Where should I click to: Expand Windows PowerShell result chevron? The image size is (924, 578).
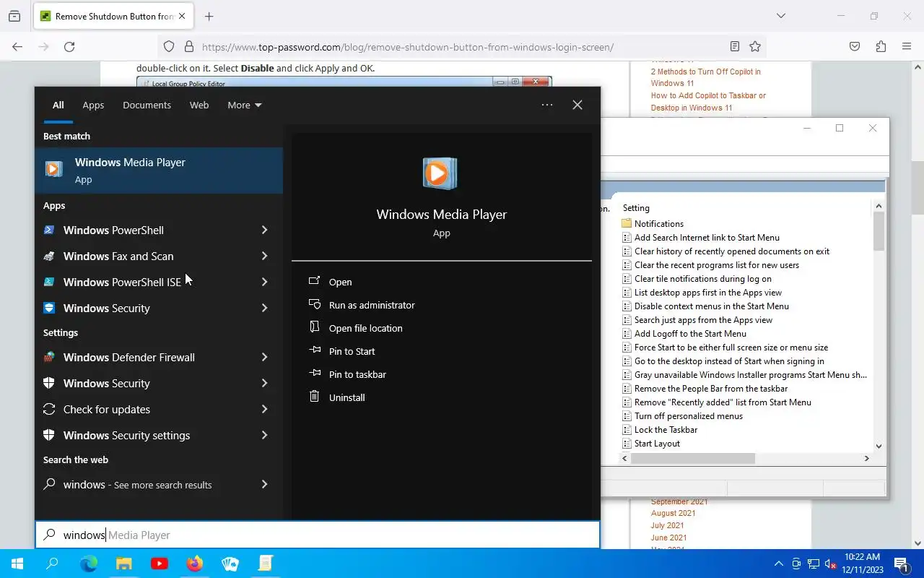(264, 230)
